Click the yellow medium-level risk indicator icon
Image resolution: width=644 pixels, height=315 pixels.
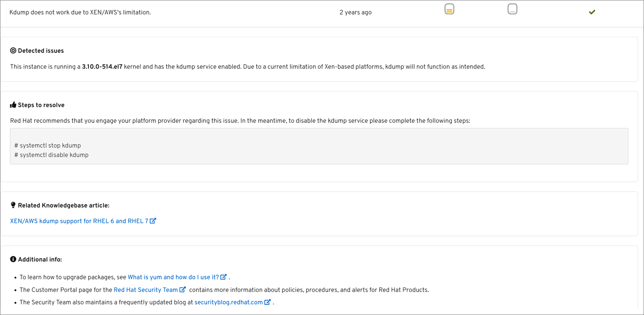[x=449, y=9]
